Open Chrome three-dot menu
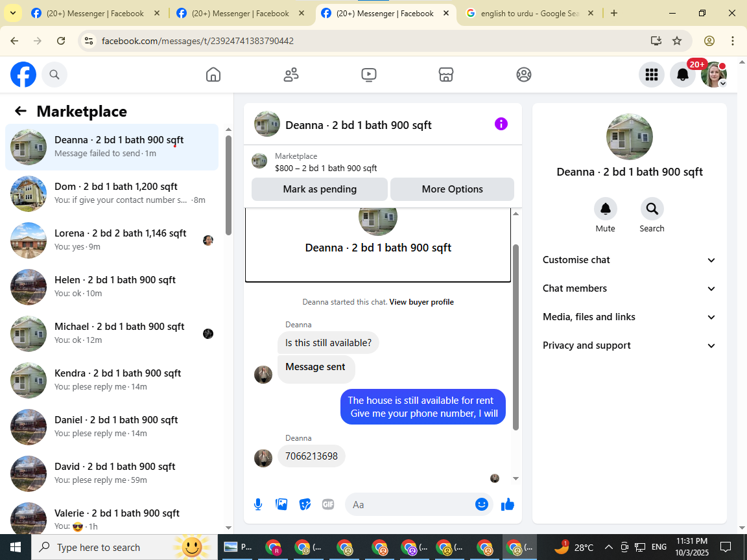Image resolution: width=747 pixels, height=560 pixels. 733,41
